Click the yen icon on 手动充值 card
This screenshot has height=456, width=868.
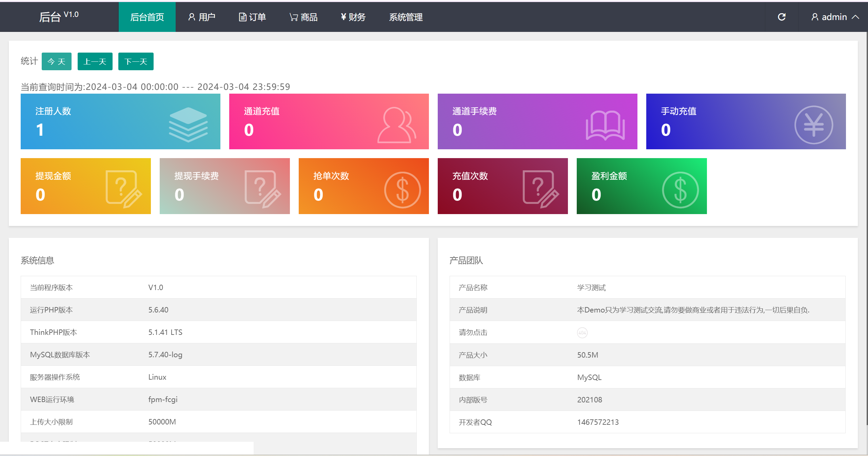click(814, 124)
